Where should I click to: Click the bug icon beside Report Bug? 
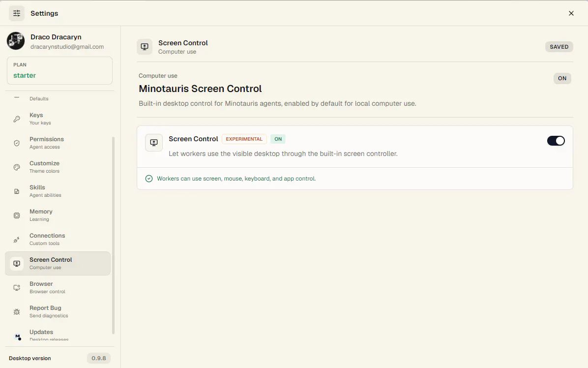point(17,312)
